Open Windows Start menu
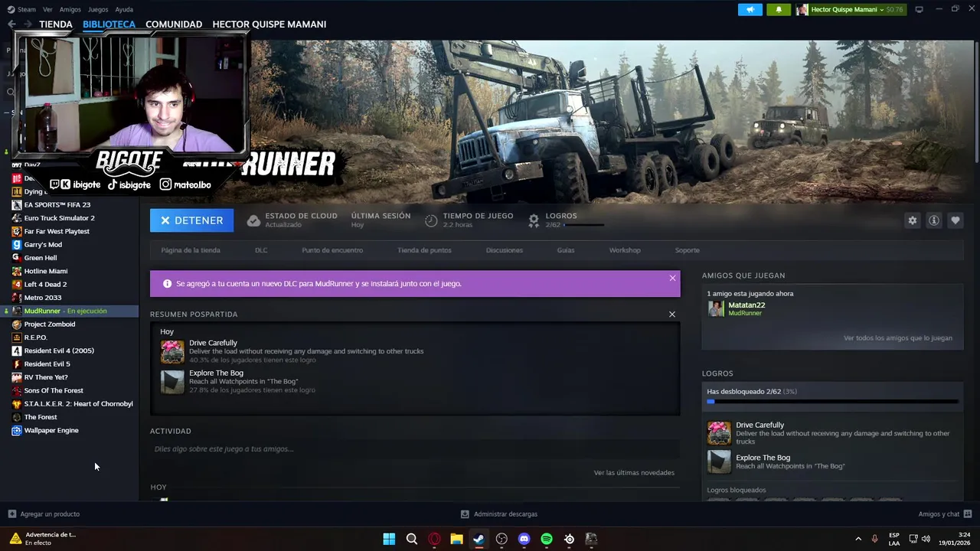 [389, 539]
